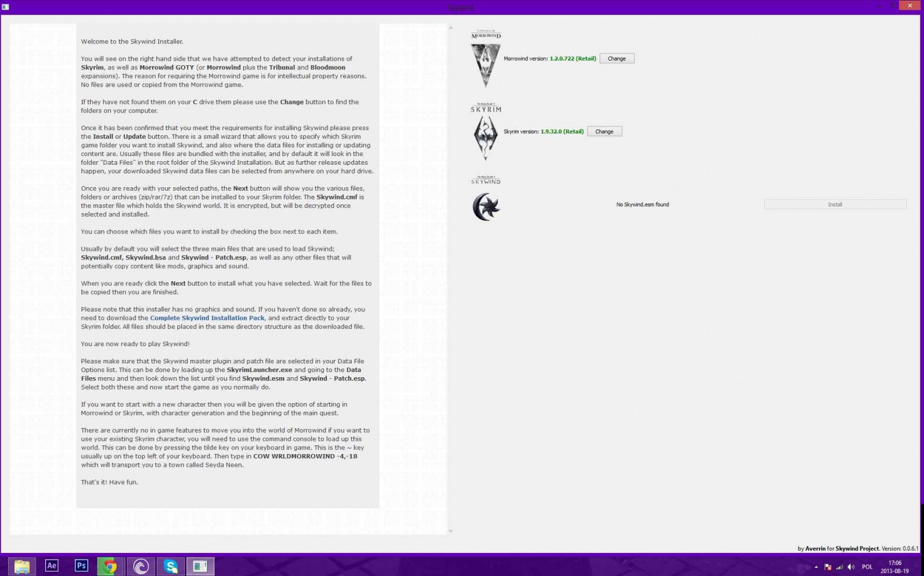
Task: Show hidden system tray icons
Action: (816, 567)
